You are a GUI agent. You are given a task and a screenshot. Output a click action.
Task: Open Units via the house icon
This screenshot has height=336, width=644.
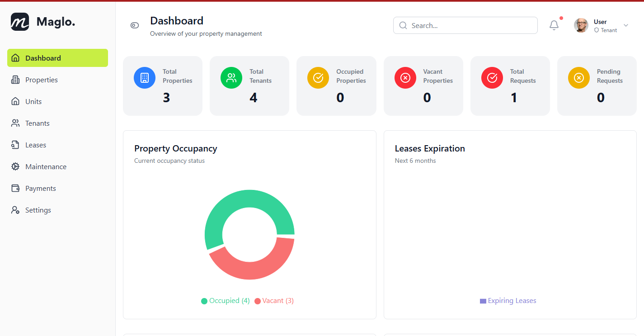tap(15, 101)
